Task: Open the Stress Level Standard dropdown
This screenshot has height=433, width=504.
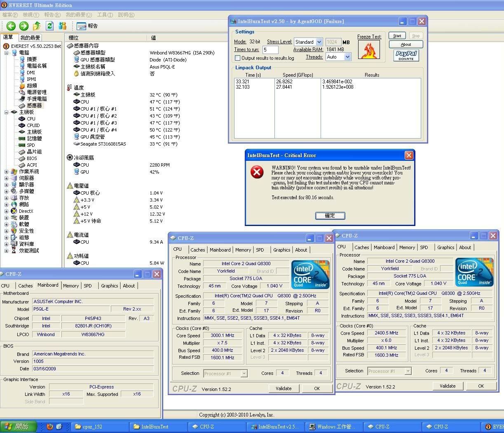Action: click(x=319, y=42)
